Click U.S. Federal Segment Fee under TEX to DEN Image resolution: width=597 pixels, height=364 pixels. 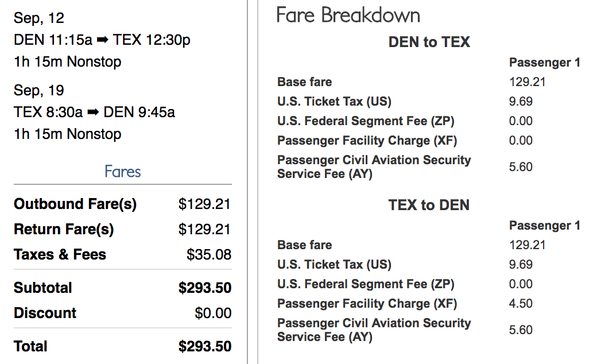point(366,284)
